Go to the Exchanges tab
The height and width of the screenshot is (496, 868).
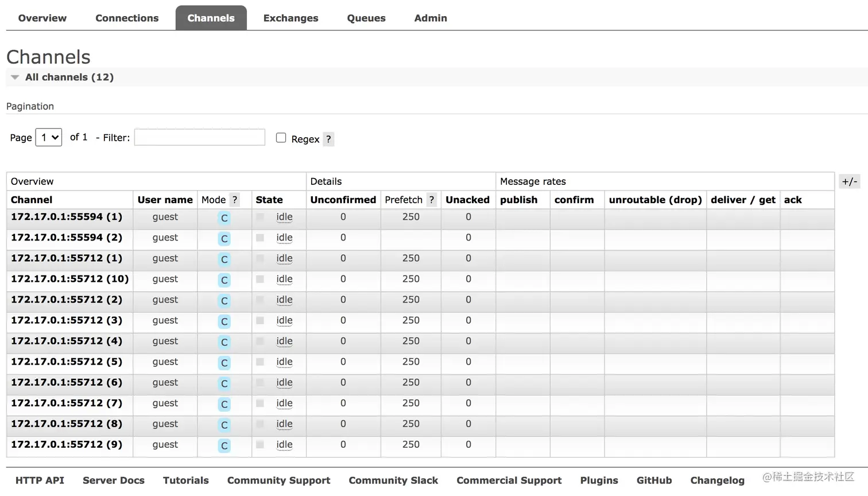click(x=290, y=18)
